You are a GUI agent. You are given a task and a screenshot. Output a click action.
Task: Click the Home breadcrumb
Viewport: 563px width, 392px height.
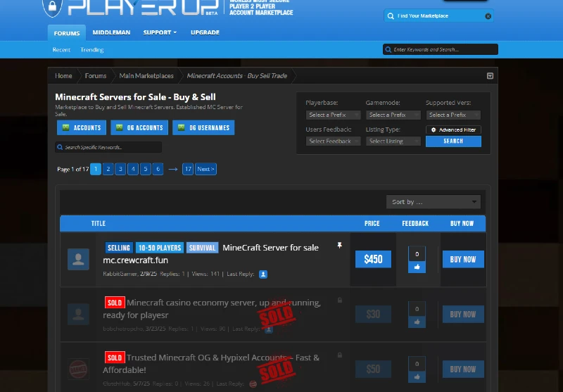(63, 76)
